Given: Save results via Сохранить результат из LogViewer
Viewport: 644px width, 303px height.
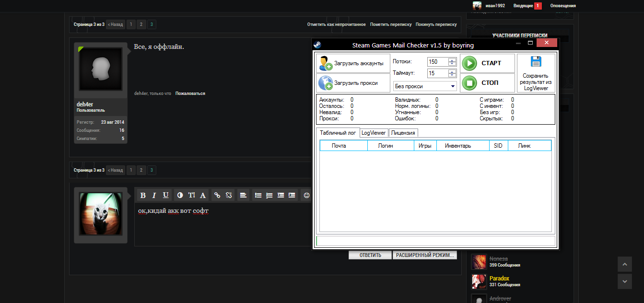Looking at the screenshot, I should tap(536, 73).
